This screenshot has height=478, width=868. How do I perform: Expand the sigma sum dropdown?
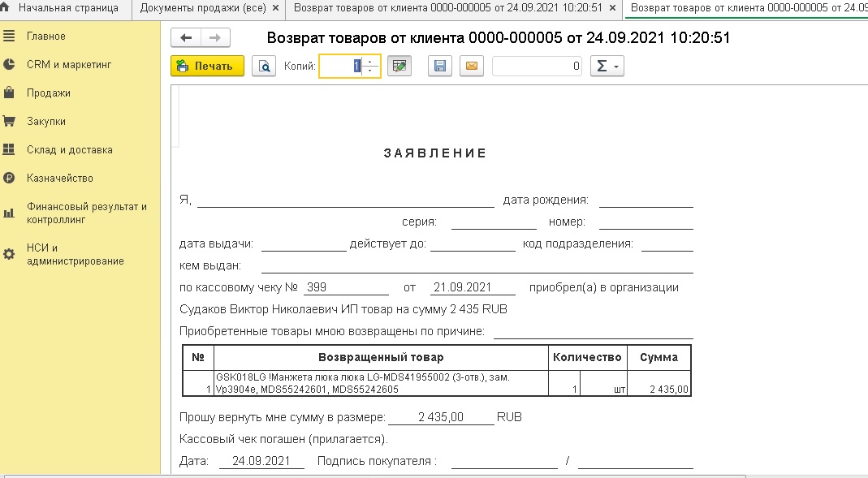coord(606,67)
